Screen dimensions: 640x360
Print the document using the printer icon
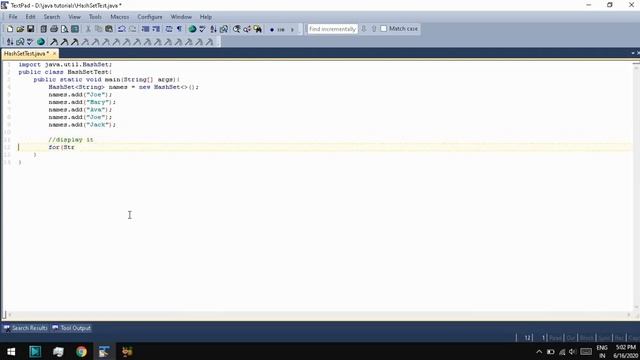pyautogui.click(x=54, y=29)
